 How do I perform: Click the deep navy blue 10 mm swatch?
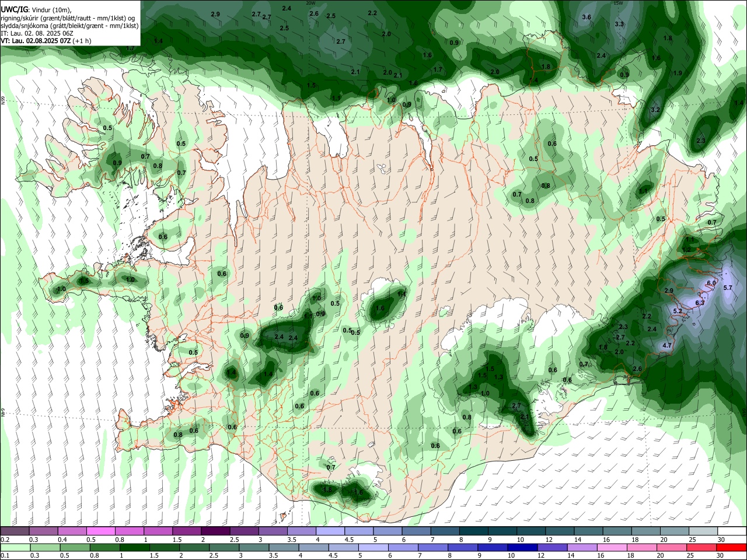pos(522,548)
